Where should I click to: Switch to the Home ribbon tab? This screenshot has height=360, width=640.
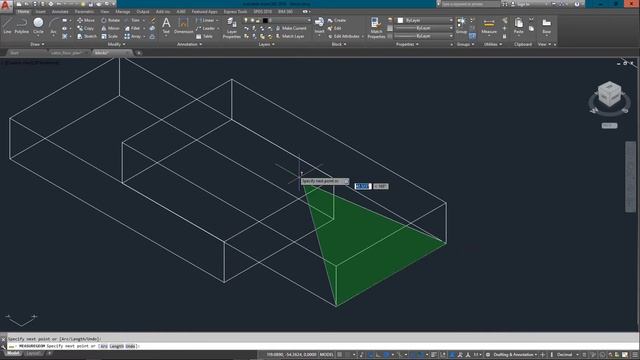point(23,11)
